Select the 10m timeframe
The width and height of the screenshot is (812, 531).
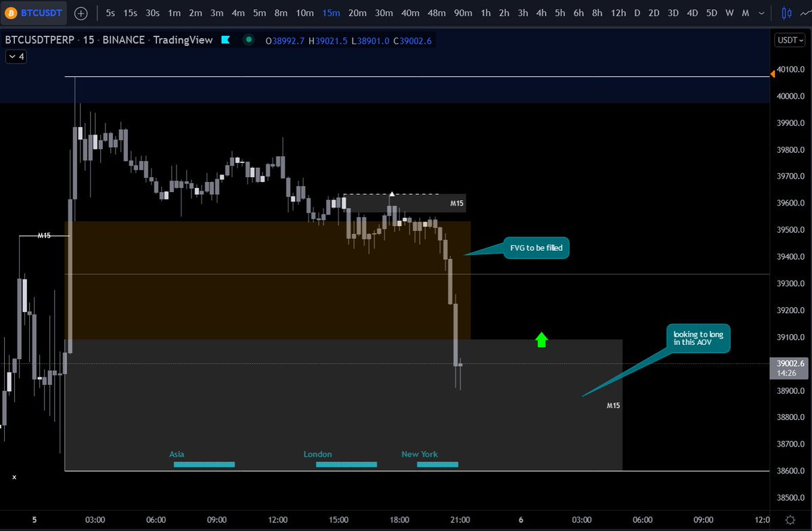304,13
